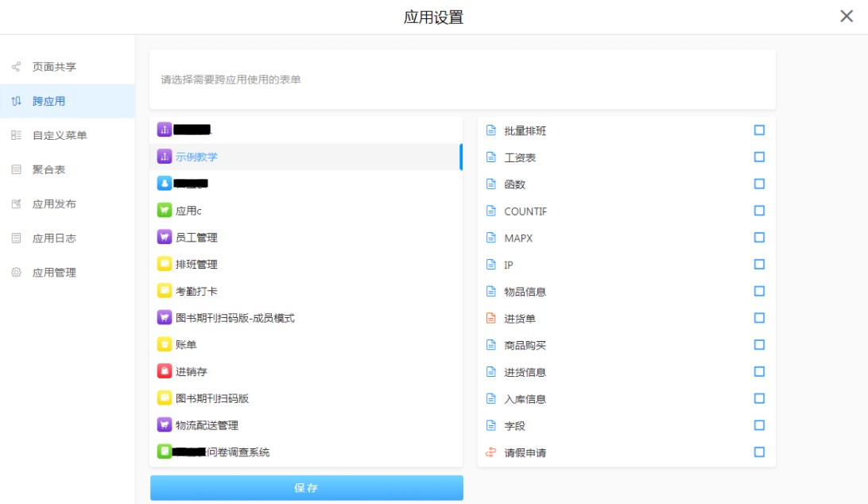Screen dimensions: 868x504
Task: Switch to 应用日志 in sidebar
Action: [54, 238]
